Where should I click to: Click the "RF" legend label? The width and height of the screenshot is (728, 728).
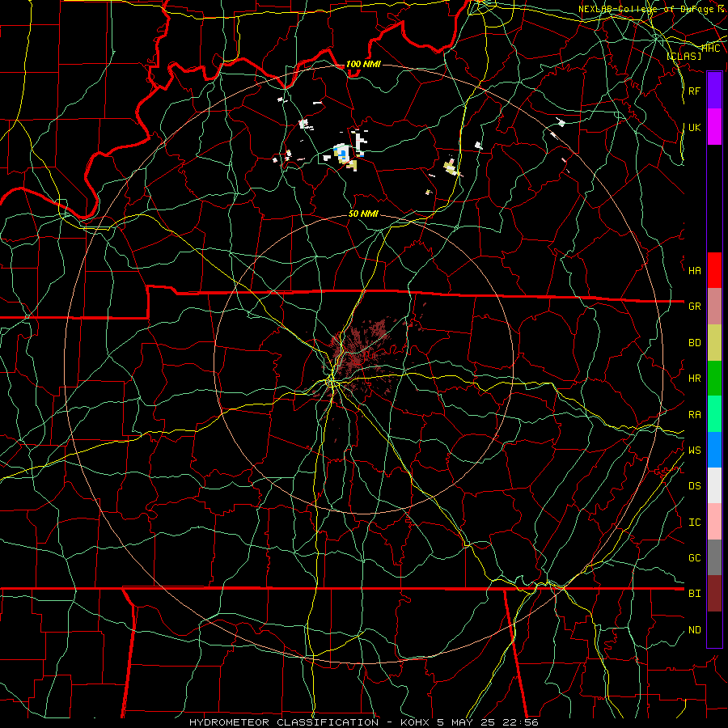(x=695, y=91)
